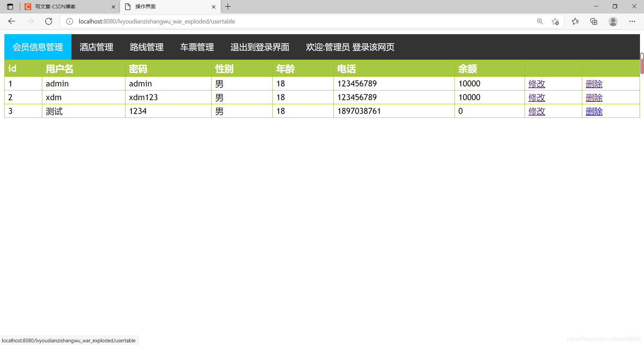This screenshot has height=345, width=644.
Task: Close the 写文章-CSDN博客 tab
Action: click(x=113, y=7)
